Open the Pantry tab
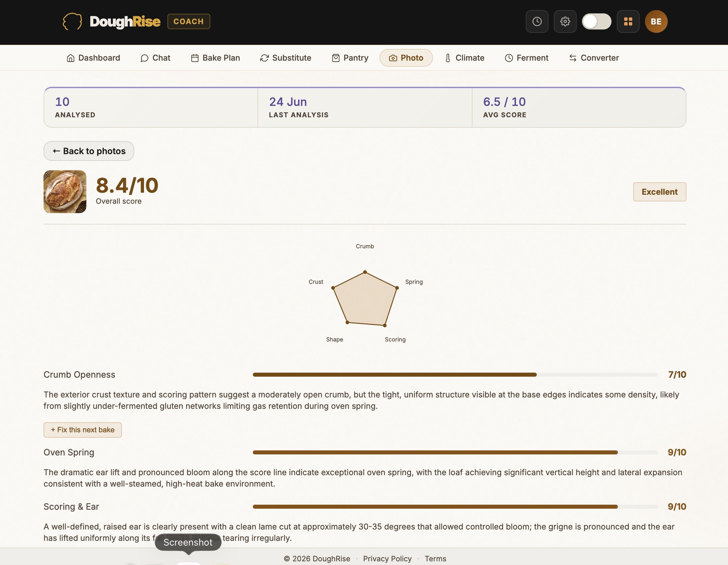This screenshot has height=565, width=728. click(x=350, y=58)
